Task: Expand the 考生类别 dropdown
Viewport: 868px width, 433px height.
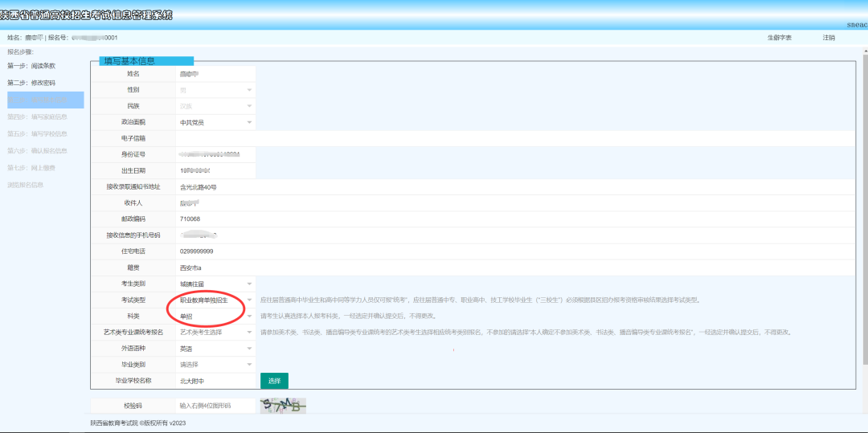Action: (249, 284)
